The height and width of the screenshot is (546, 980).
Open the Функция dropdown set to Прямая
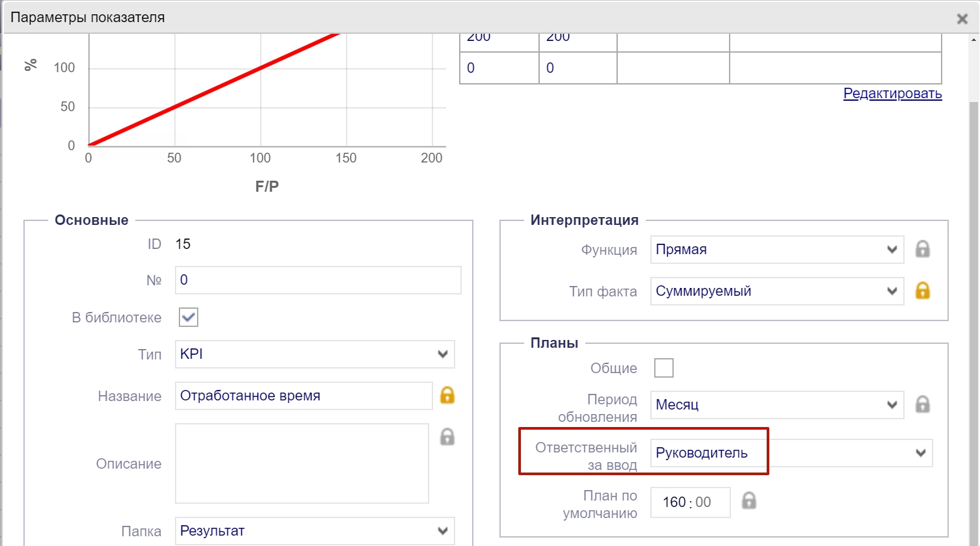(x=777, y=250)
